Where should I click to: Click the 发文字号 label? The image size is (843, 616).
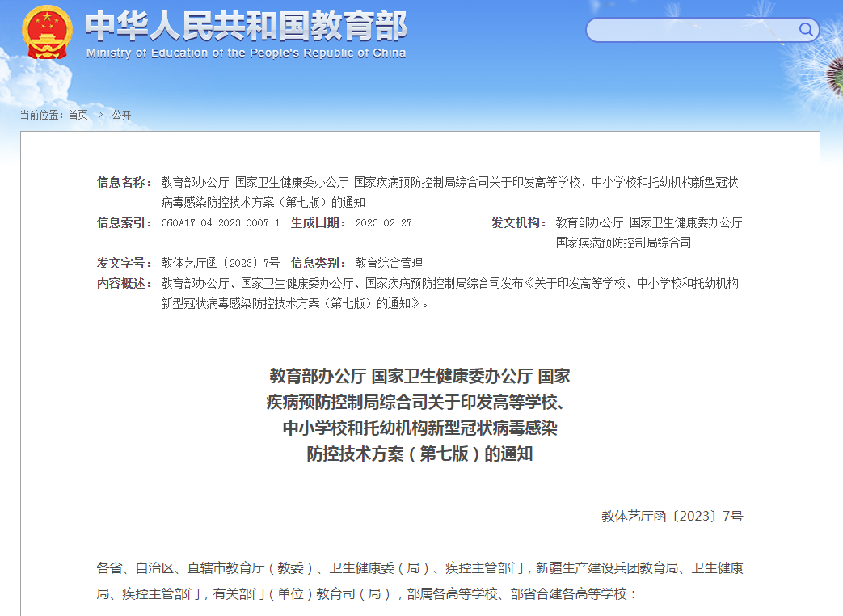coord(124,263)
